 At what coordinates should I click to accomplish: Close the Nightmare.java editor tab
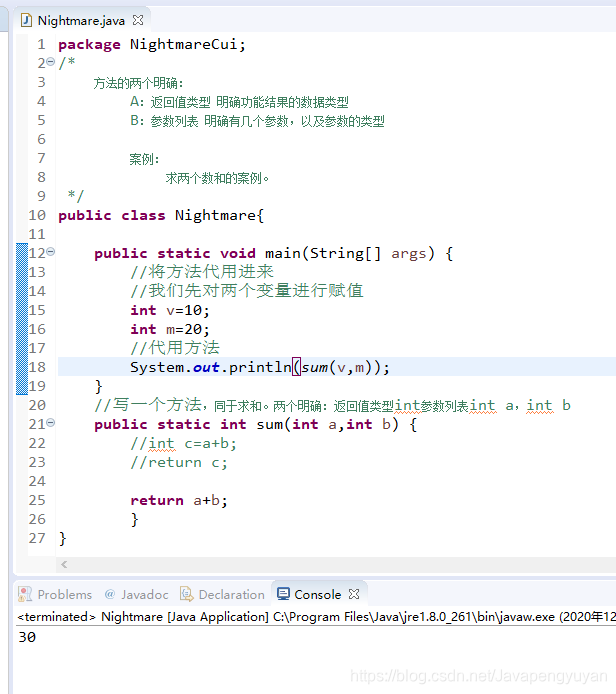138,20
